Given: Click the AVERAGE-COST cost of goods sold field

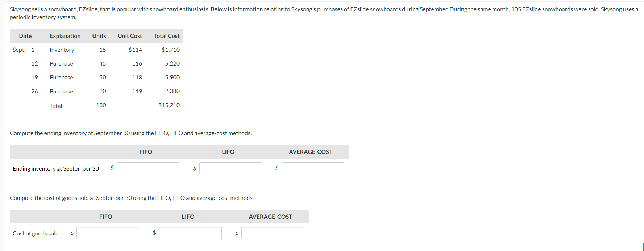Looking at the screenshot, I should coord(273,233).
